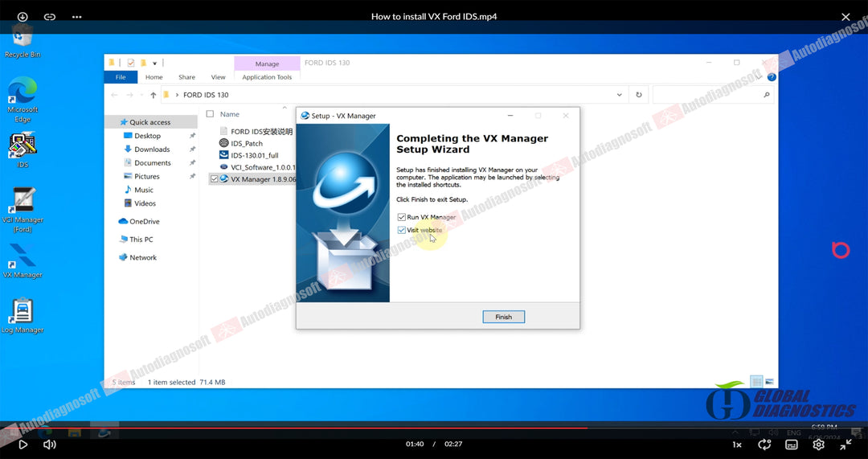Exit fullscreen mode
The image size is (868, 459).
click(x=845, y=444)
